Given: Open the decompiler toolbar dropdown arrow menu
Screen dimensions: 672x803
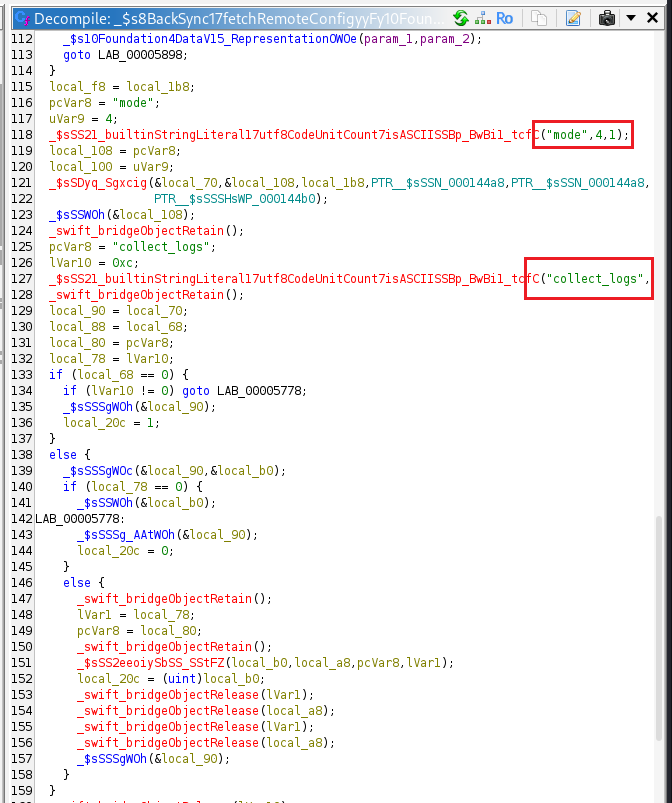Looking at the screenshot, I should [630, 18].
